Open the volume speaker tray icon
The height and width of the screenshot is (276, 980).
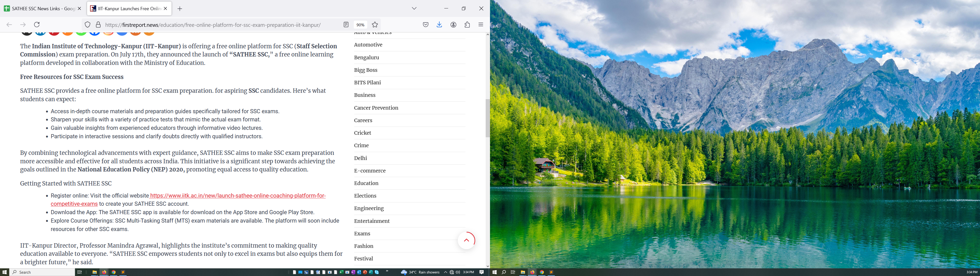(x=458, y=272)
